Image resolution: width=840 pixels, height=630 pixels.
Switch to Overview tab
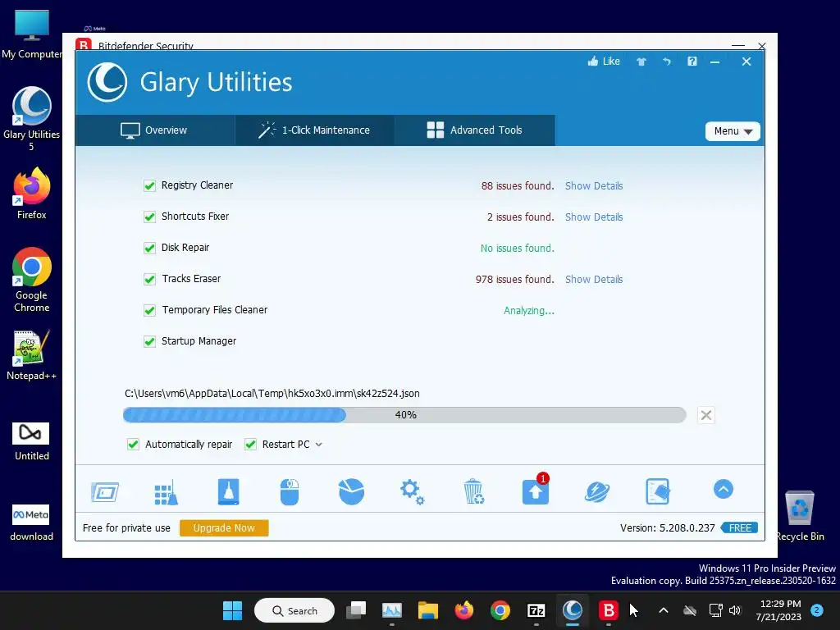pos(154,130)
